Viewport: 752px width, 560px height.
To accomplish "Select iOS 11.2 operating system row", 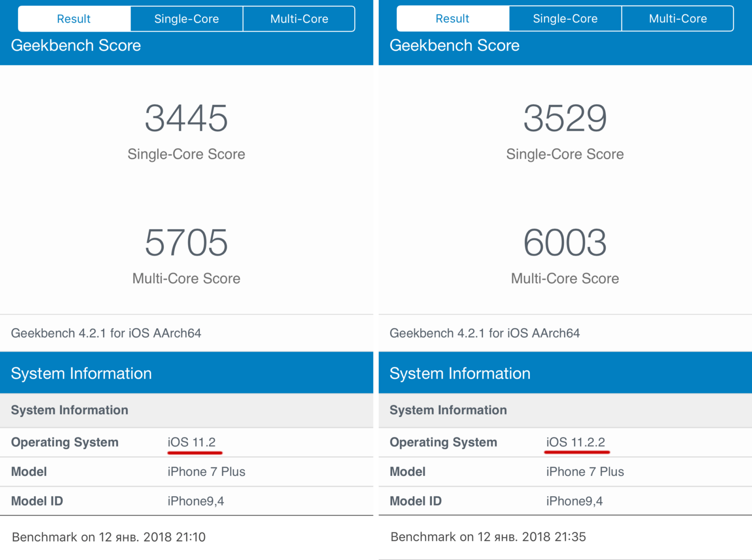I will (x=187, y=442).
